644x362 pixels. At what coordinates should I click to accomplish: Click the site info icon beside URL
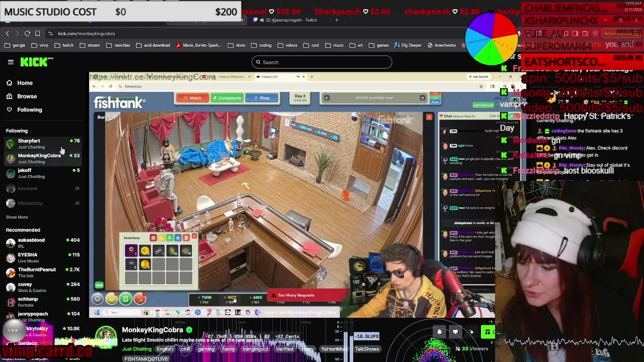click(50, 33)
